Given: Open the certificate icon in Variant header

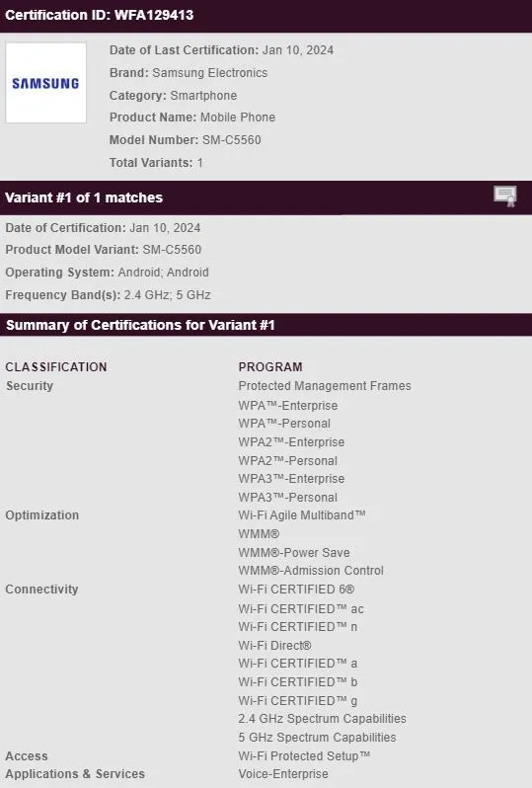Looking at the screenshot, I should pyautogui.click(x=505, y=196).
